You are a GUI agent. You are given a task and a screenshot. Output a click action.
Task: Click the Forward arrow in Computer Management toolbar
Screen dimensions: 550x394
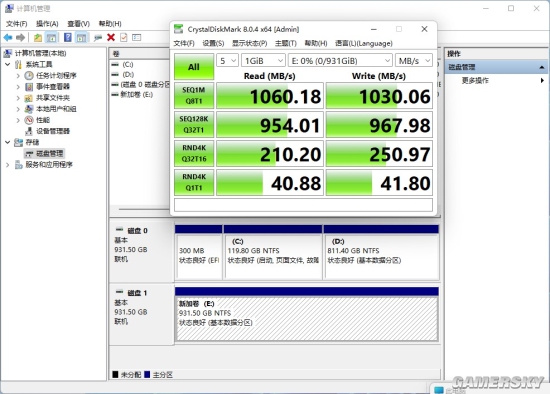pyautogui.click(x=21, y=37)
